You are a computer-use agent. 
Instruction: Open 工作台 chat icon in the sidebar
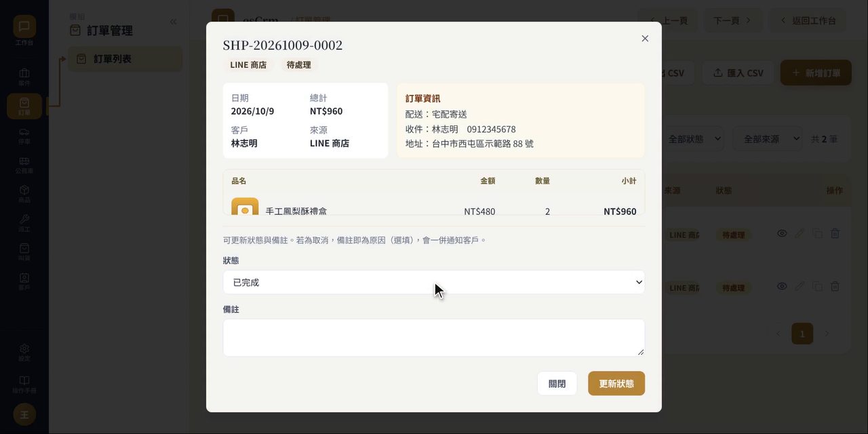[24, 26]
